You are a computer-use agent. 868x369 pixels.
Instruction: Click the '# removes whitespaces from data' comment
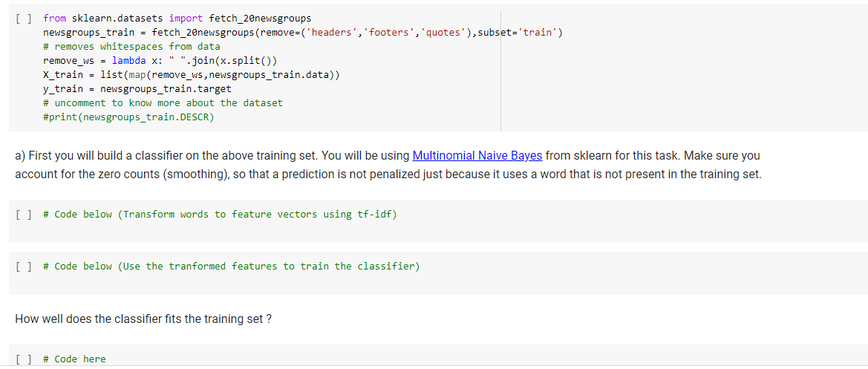coord(131,47)
